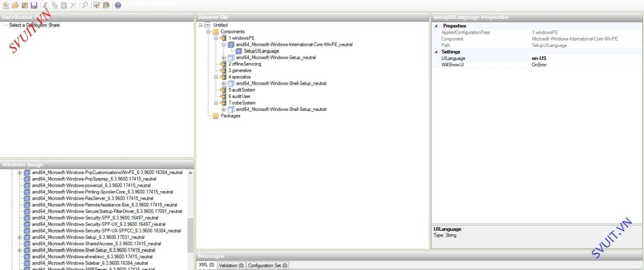The height and width of the screenshot is (270, 644).
Task: Expand Shell-Setup_neutral under 7 oobeSystem
Action: pos(224,110)
